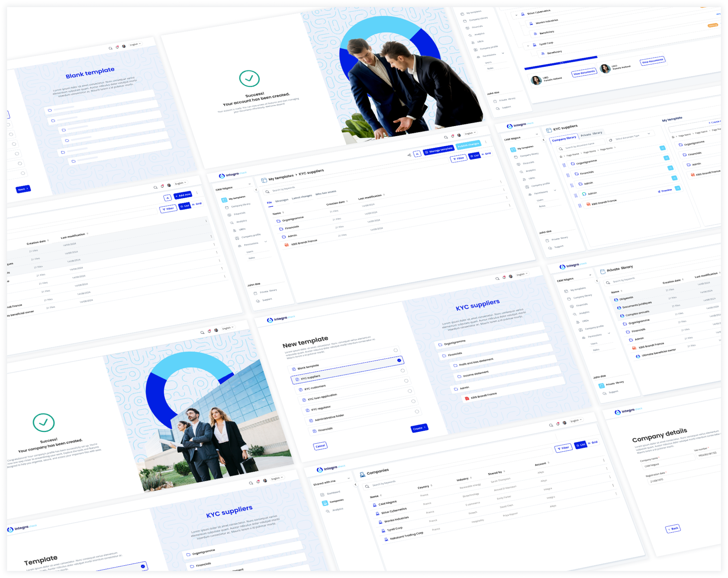Click the PDF icon next to KBIS Brandt France in My templates list
Viewport: 728px width, 578px height.
pos(287,245)
